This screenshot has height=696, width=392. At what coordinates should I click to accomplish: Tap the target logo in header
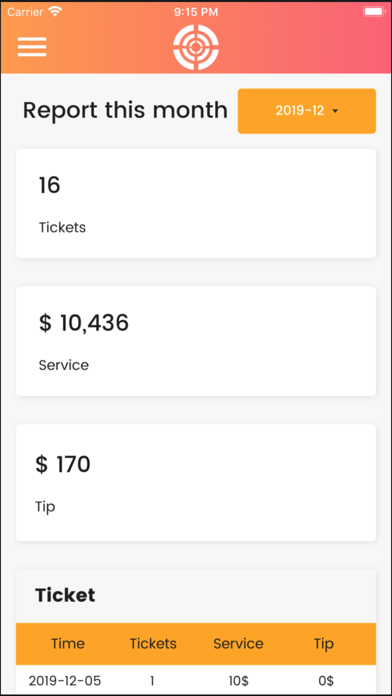point(196,47)
